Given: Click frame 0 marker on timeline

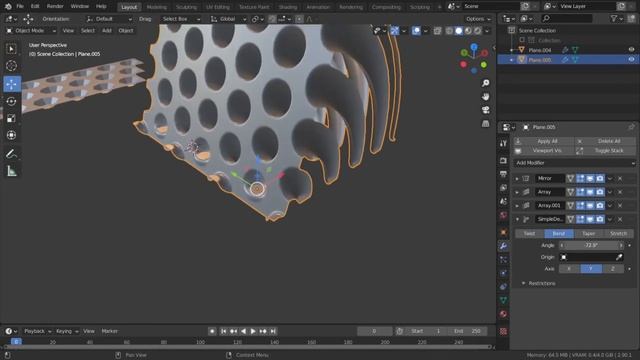Looking at the screenshot, I should tap(16, 342).
